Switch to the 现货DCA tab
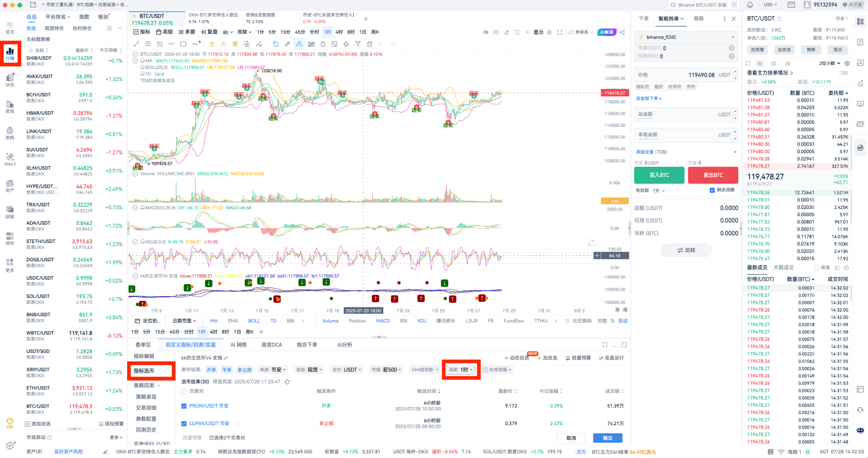 click(271, 345)
